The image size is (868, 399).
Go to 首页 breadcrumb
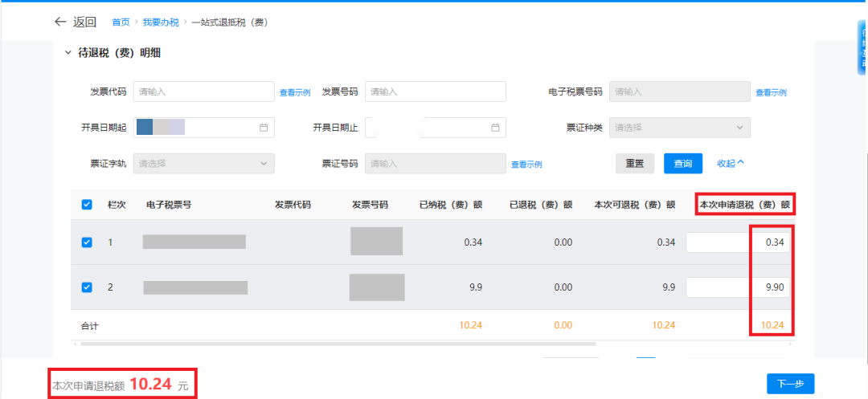point(121,22)
